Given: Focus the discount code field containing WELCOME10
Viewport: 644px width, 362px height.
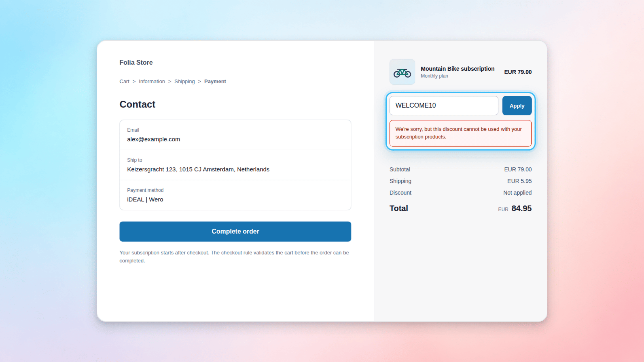Looking at the screenshot, I should click(x=444, y=106).
